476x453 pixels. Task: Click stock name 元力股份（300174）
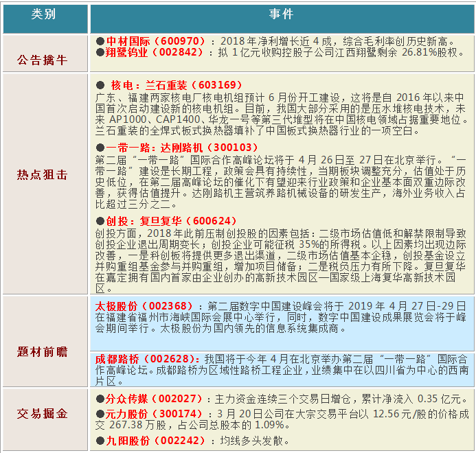point(154,414)
